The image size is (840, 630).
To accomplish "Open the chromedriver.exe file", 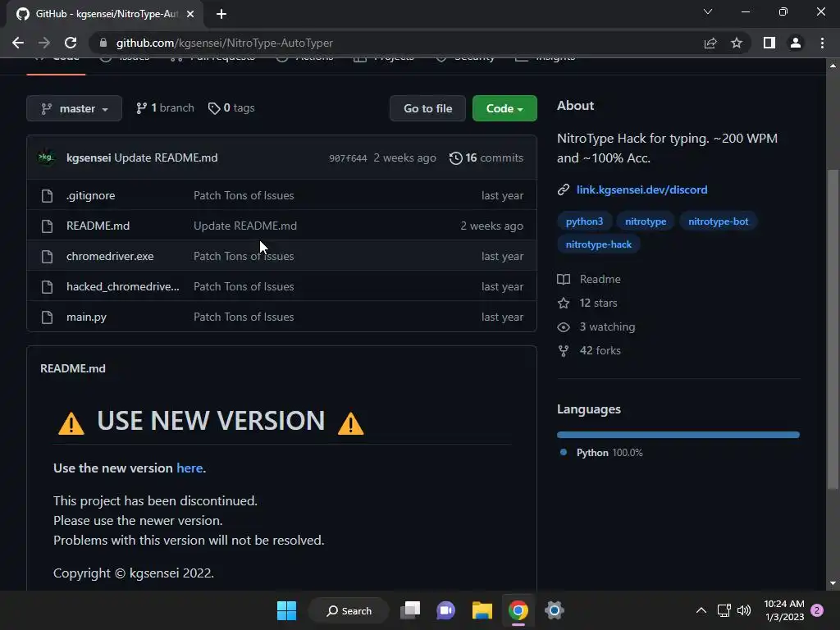I will coord(110,256).
